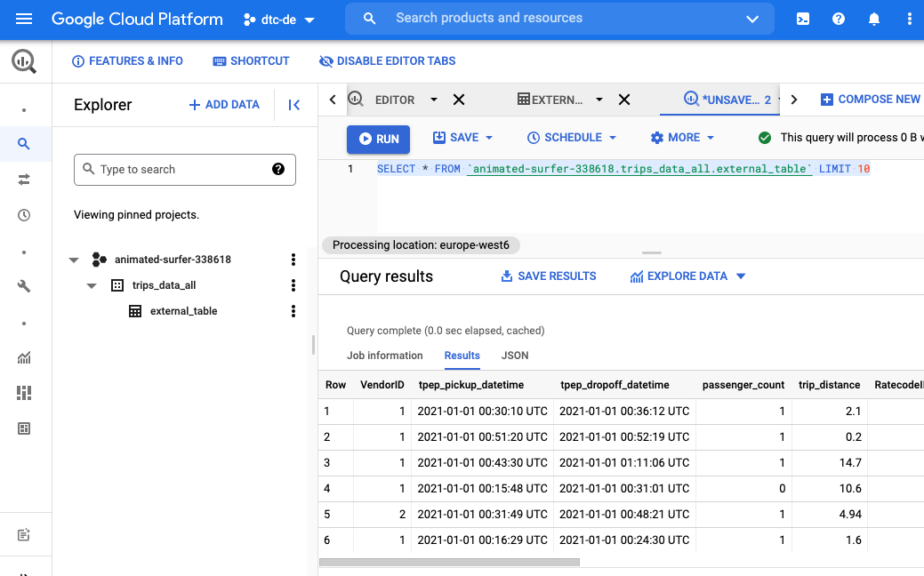The height and width of the screenshot is (576, 924).
Task: Open Monitoring chart sidebar icon
Action: coord(24,357)
